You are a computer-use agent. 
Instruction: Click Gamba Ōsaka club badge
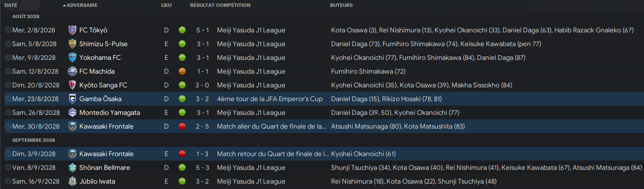point(72,99)
